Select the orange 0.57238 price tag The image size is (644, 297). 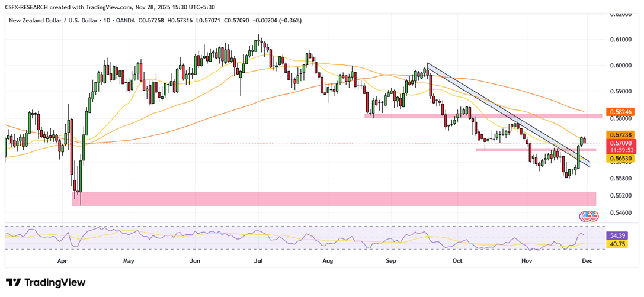point(620,135)
